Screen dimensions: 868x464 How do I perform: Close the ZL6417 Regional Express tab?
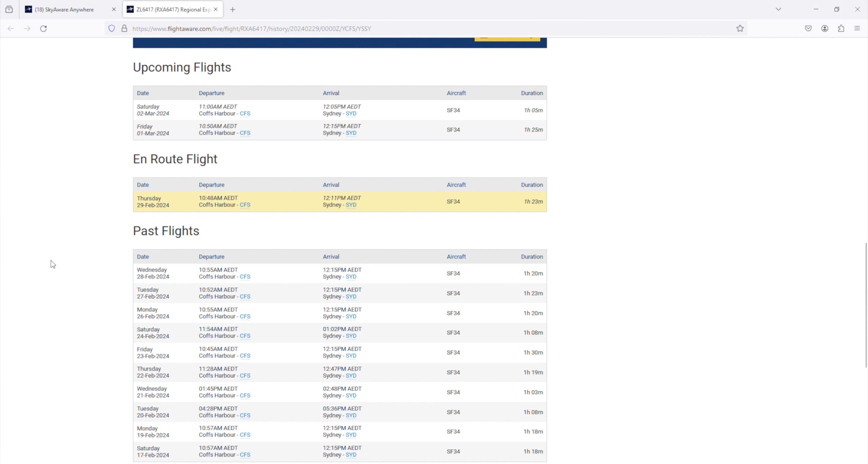click(216, 9)
